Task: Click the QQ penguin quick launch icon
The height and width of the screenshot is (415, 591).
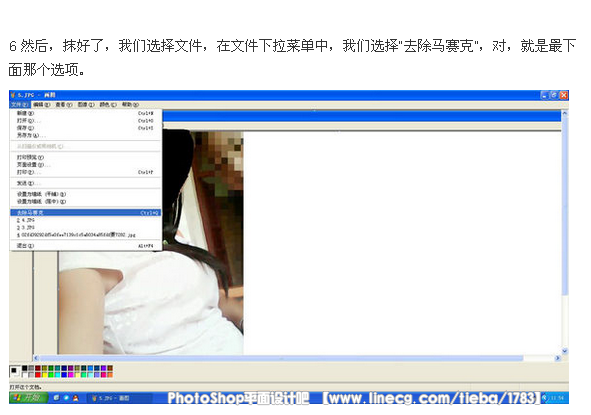Action: coord(76,398)
